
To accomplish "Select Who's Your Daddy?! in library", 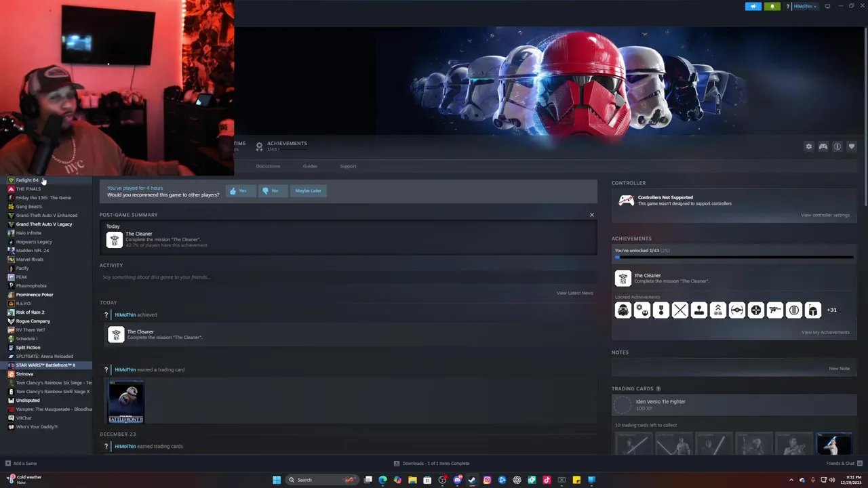I will tap(37, 427).
